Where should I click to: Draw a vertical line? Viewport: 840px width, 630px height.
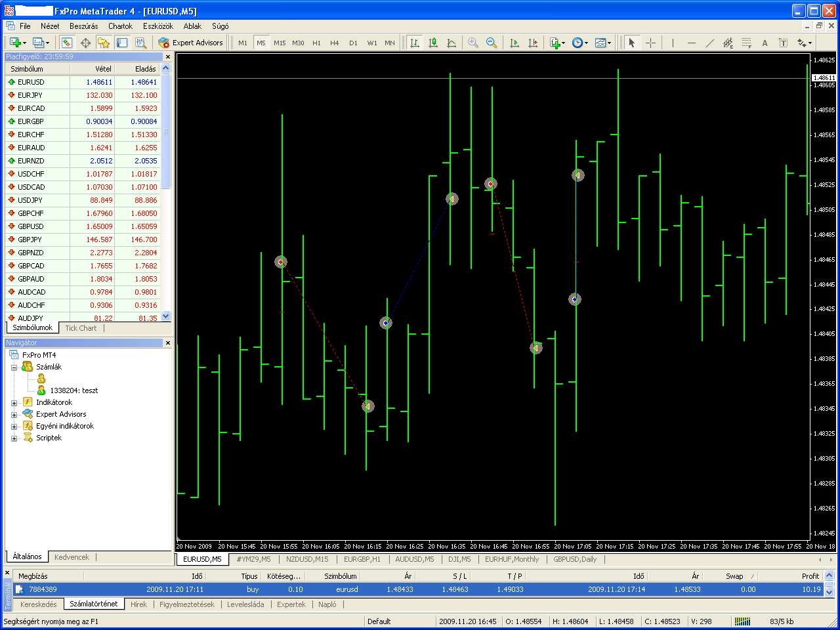[673, 43]
